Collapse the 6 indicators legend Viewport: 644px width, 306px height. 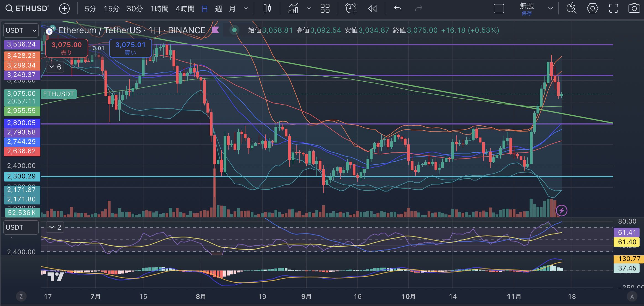(55, 67)
